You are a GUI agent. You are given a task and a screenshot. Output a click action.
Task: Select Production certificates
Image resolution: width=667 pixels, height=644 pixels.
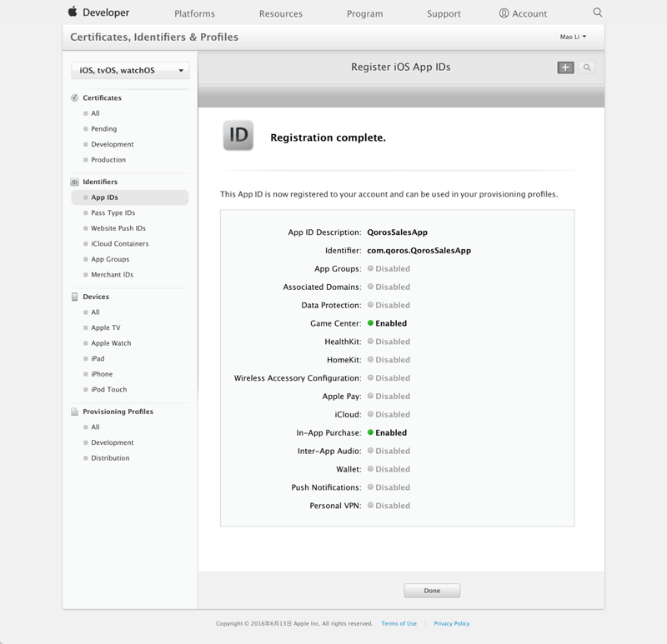(x=108, y=160)
